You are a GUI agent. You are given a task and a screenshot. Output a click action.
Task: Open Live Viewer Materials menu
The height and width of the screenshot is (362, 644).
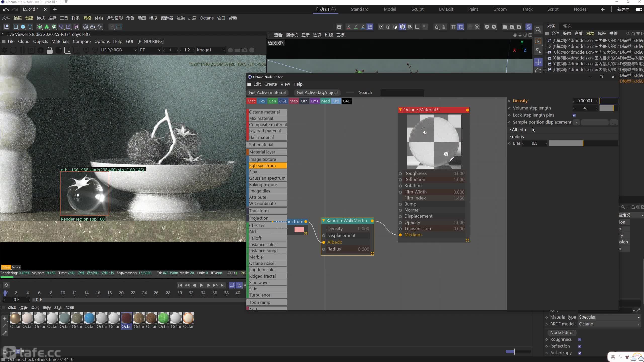coord(60,41)
